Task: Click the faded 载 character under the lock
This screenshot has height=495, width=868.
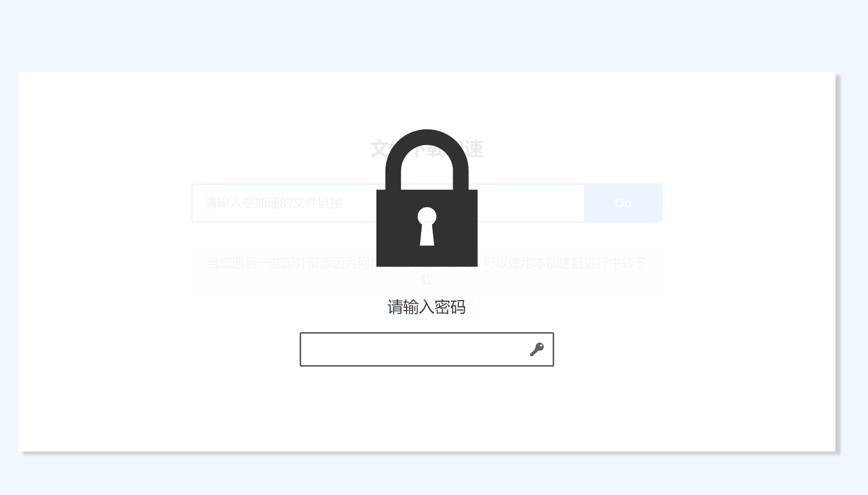Action: point(427,279)
